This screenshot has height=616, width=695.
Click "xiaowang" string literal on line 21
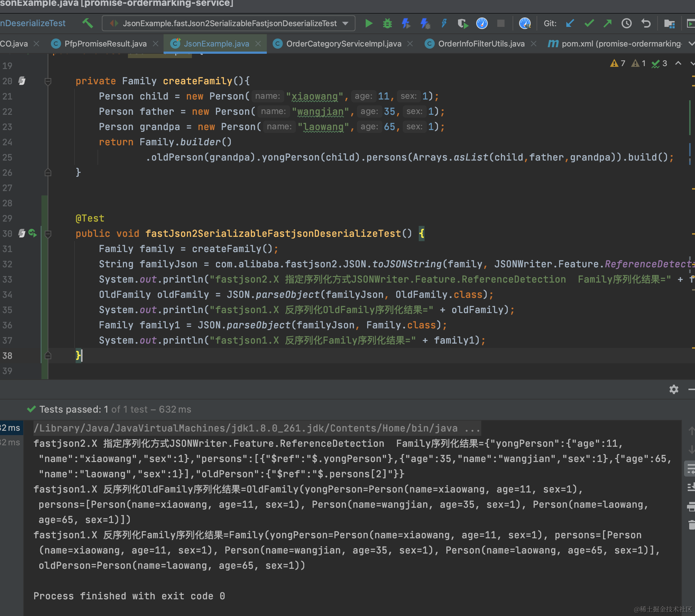tap(315, 97)
